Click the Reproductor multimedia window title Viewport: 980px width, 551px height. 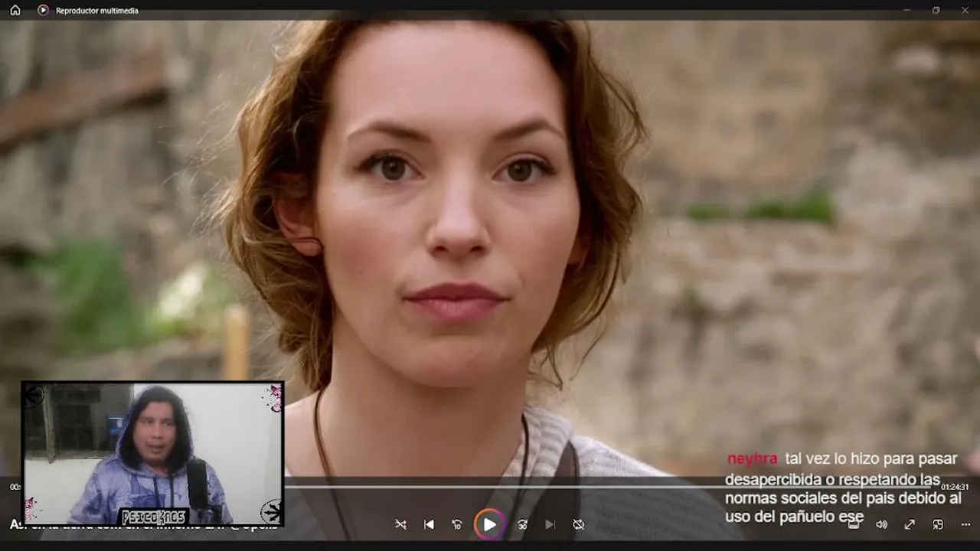coord(97,11)
